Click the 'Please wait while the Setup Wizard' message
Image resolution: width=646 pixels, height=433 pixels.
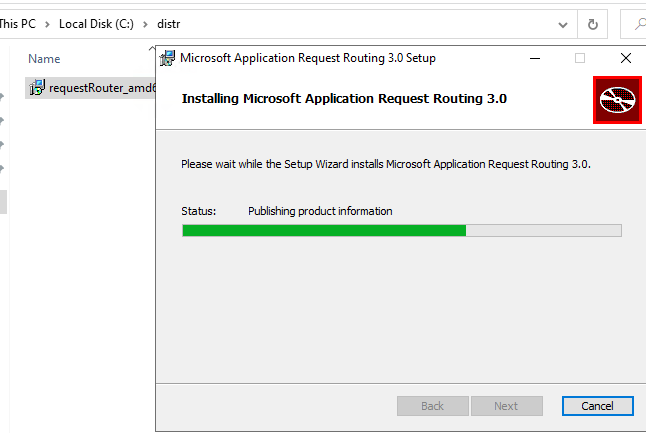[x=386, y=164]
